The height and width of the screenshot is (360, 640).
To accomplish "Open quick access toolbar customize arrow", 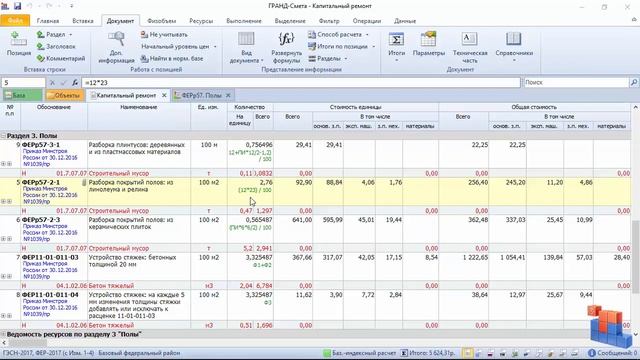I will [71, 6].
